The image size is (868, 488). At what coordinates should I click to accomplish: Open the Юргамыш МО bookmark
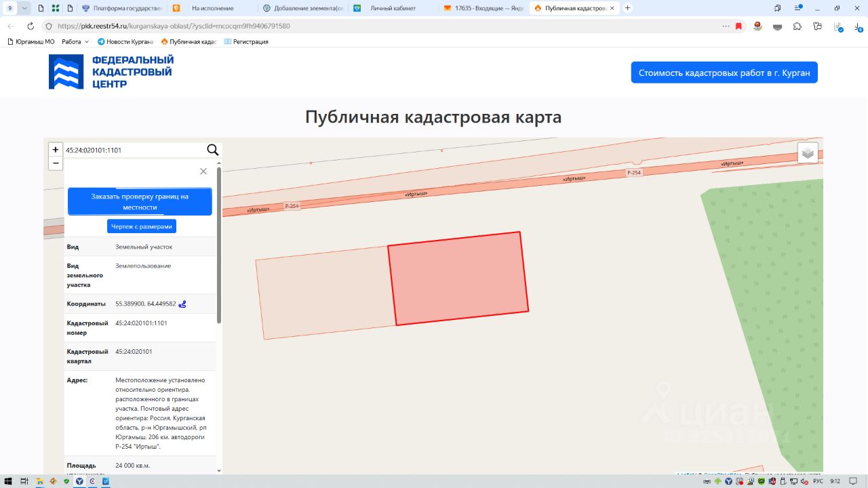(31, 41)
